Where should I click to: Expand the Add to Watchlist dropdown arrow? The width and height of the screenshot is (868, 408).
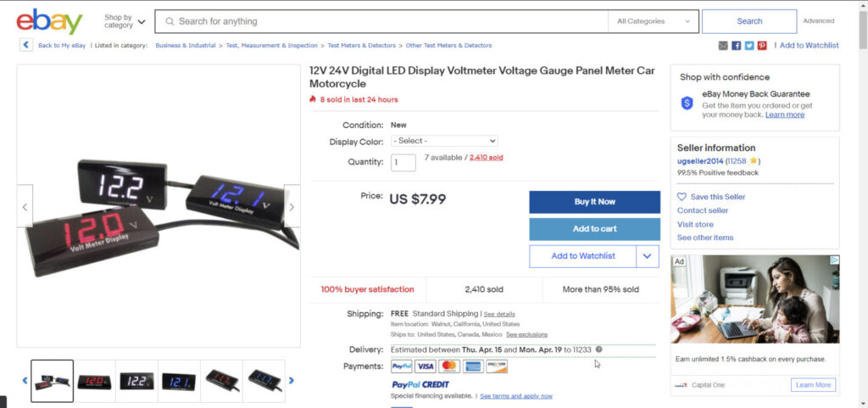point(647,256)
